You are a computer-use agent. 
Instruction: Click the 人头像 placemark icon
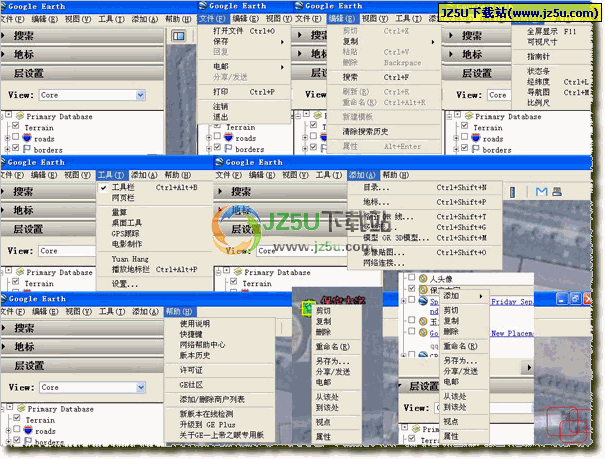click(423, 278)
